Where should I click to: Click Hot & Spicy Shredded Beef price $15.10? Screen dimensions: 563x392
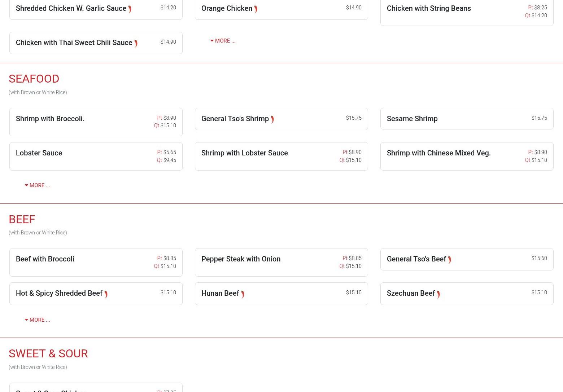[x=168, y=292]
